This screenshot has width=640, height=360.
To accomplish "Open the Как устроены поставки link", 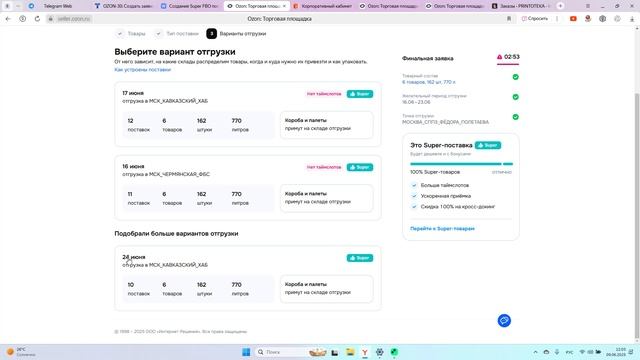I will (142, 70).
